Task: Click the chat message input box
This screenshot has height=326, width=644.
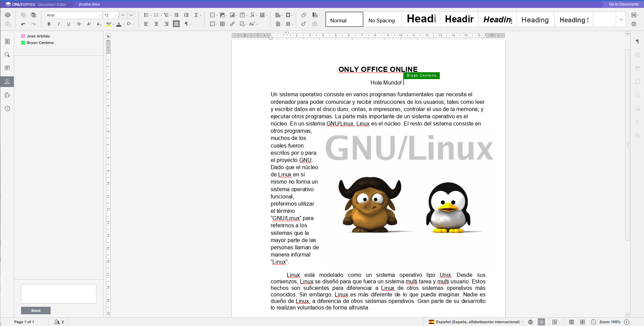Action: coord(59,294)
